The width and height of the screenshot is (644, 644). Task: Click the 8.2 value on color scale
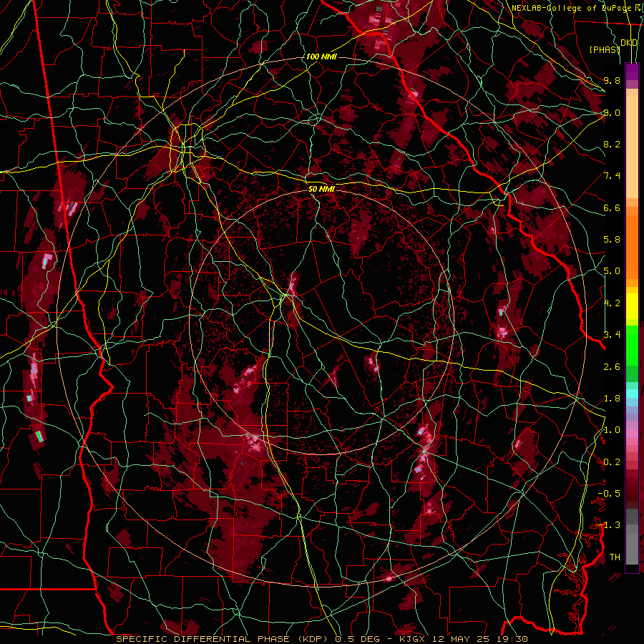click(612, 144)
